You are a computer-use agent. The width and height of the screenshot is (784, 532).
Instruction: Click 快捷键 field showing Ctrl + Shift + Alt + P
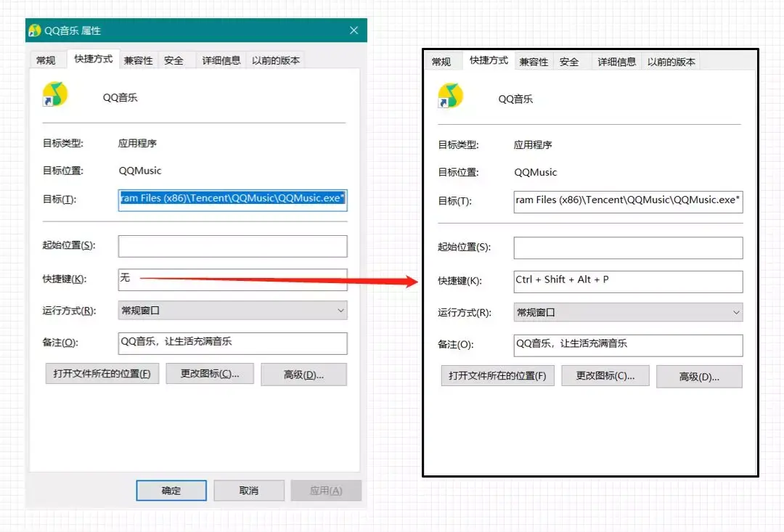(628, 282)
